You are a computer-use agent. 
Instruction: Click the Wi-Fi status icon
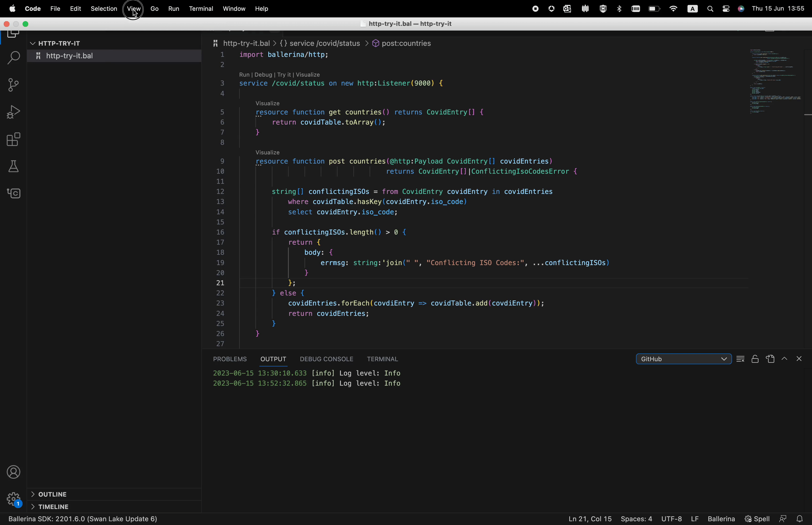(x=674, y=9)
